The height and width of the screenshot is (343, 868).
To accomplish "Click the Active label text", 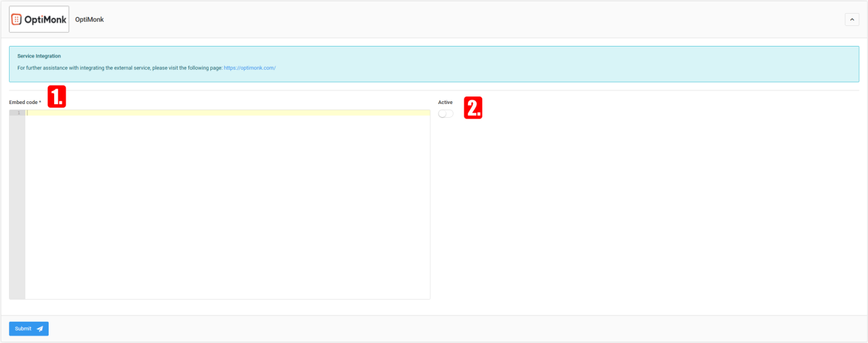I will point(445,102).
